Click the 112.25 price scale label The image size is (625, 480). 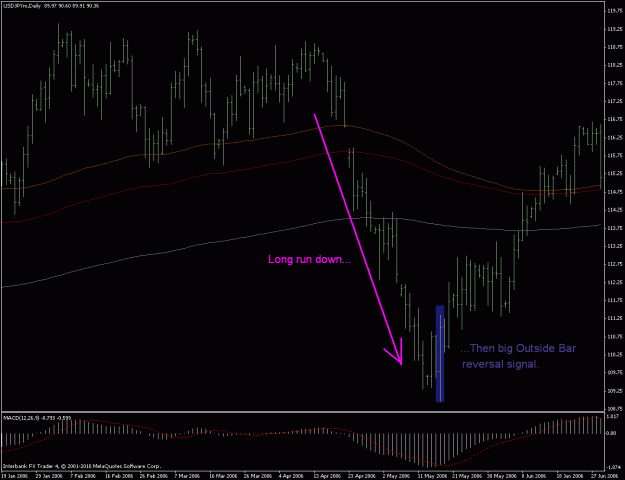point(615,282)
